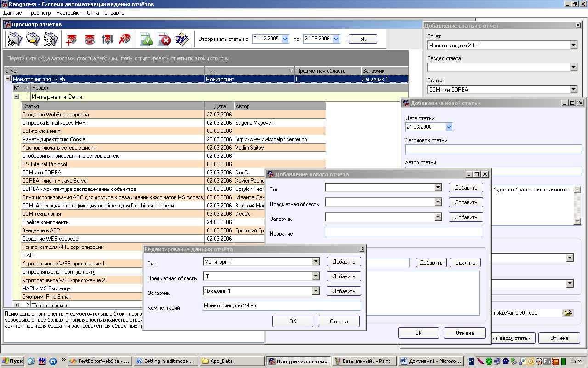
Task: Open the Данные menu
Action: click(x=12, y=13)
